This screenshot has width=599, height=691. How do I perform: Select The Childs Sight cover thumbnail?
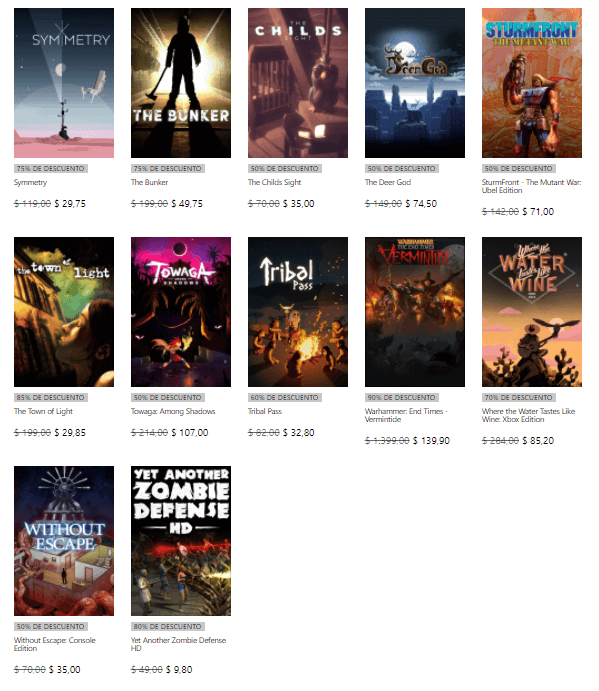click(298, 83)
